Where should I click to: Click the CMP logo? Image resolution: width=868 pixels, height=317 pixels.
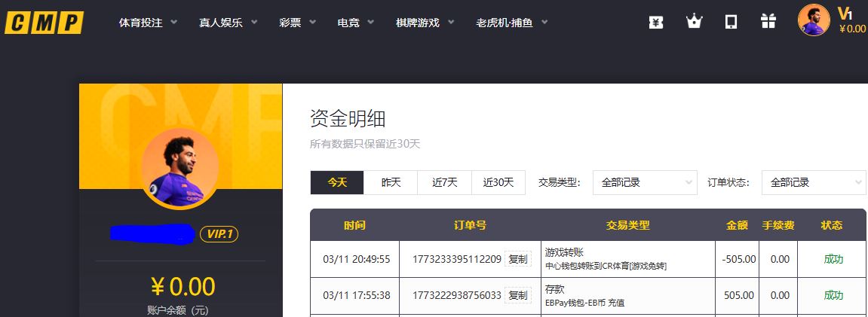(x=44, y=23)
